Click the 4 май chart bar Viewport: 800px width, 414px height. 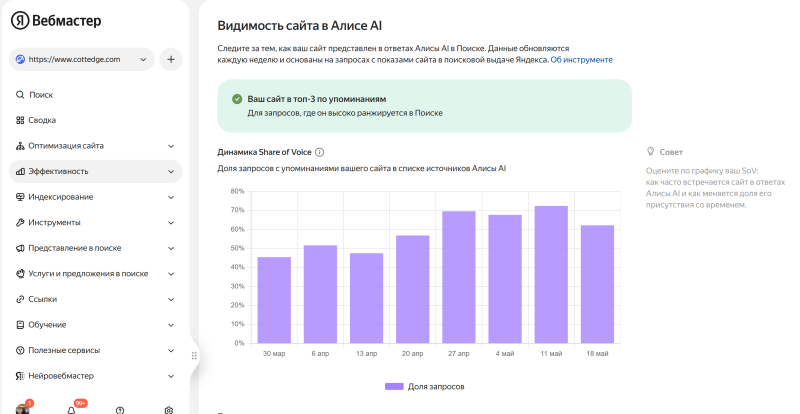tap(505, 279)
